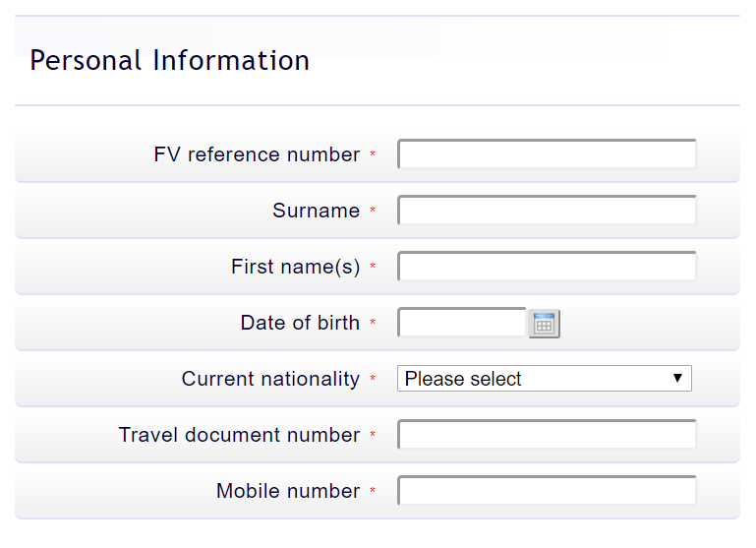Screen dimensions: 756x548
Task: Open the date of birth calendar picker
Action: (x=544, y=324)
